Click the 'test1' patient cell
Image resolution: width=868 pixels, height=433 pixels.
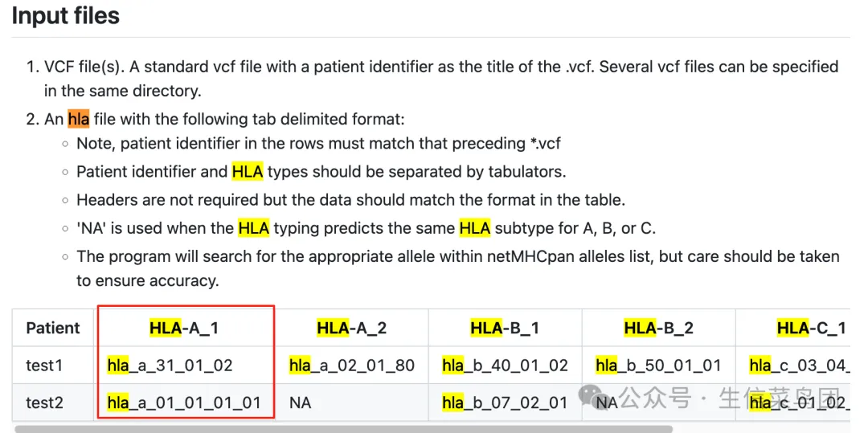pyautogui.click(x=45, y=366)
